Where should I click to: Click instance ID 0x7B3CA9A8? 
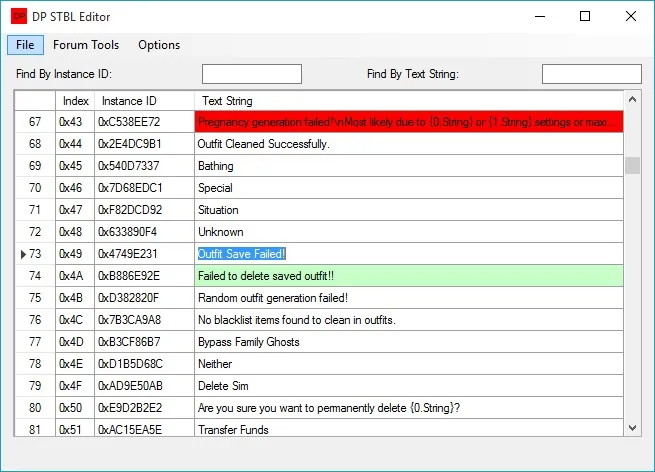point(145,320)
